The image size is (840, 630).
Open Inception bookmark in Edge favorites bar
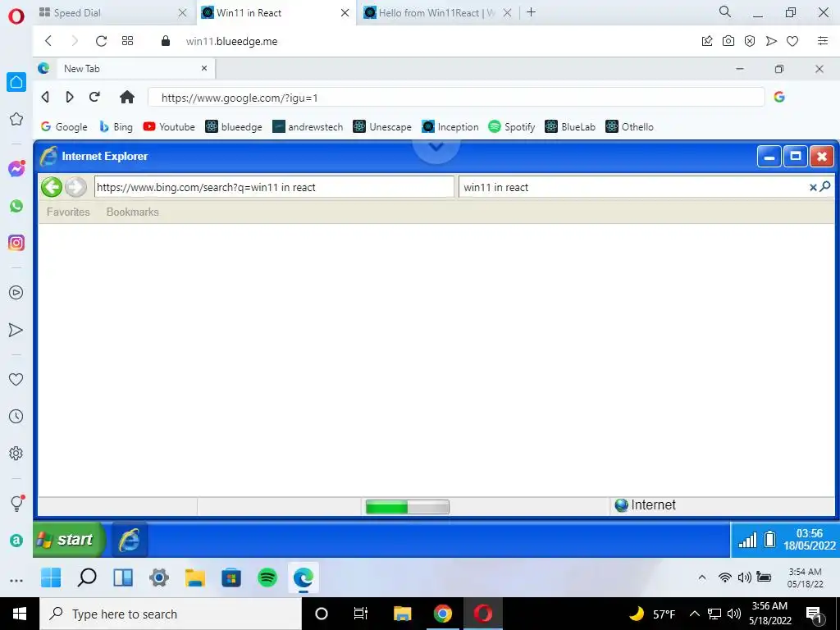pos(450,127)
